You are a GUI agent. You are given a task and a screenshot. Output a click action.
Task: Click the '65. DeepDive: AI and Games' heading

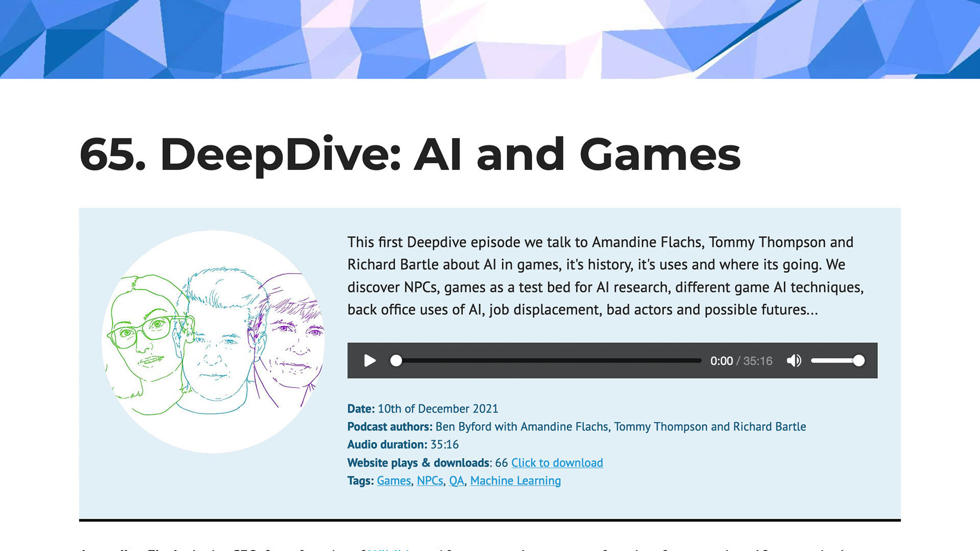pyautogui.click(x=409, y=154)
